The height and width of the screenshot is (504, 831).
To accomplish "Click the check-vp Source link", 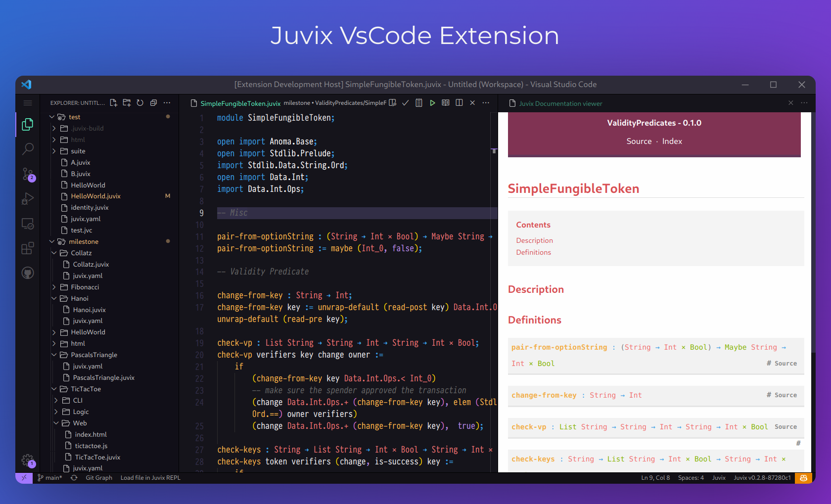I will tap(785, 426).
